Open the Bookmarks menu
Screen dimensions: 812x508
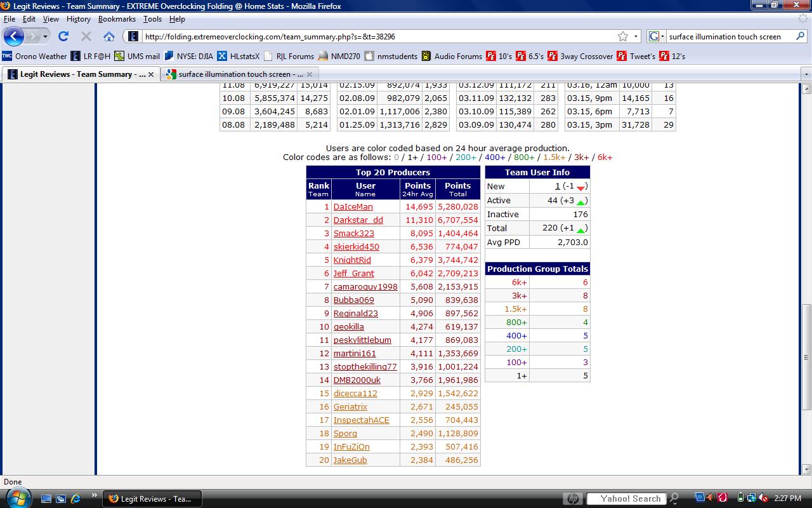click(117, 19)
